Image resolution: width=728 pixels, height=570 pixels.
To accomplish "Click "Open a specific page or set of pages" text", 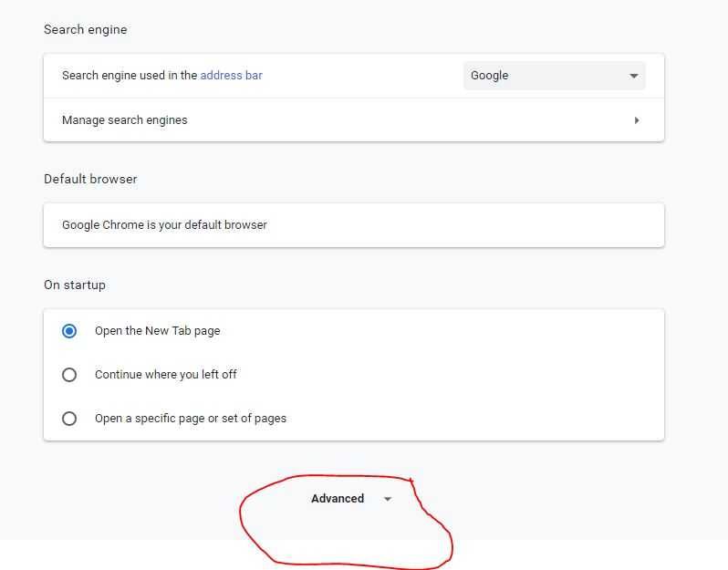I will coord(190,419).
